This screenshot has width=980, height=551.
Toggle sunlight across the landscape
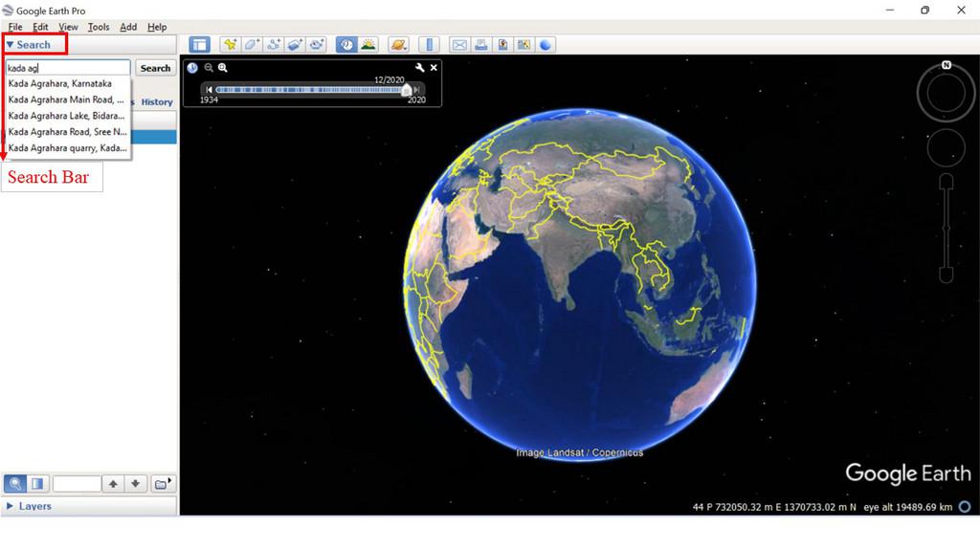[367, 45]
